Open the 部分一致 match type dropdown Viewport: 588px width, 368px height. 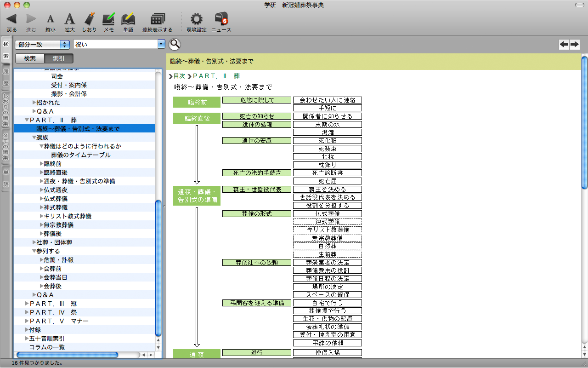coord(42,45)
